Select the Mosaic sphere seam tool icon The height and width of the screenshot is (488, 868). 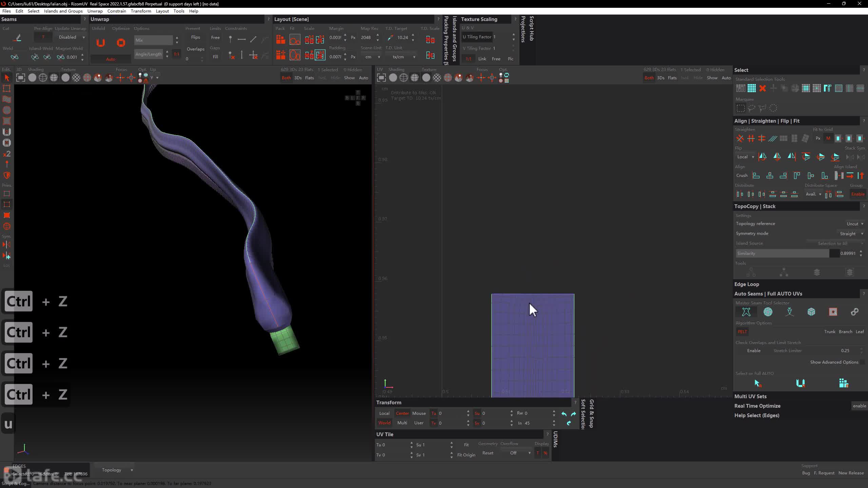pyautogui.click(x=768, y=312)
